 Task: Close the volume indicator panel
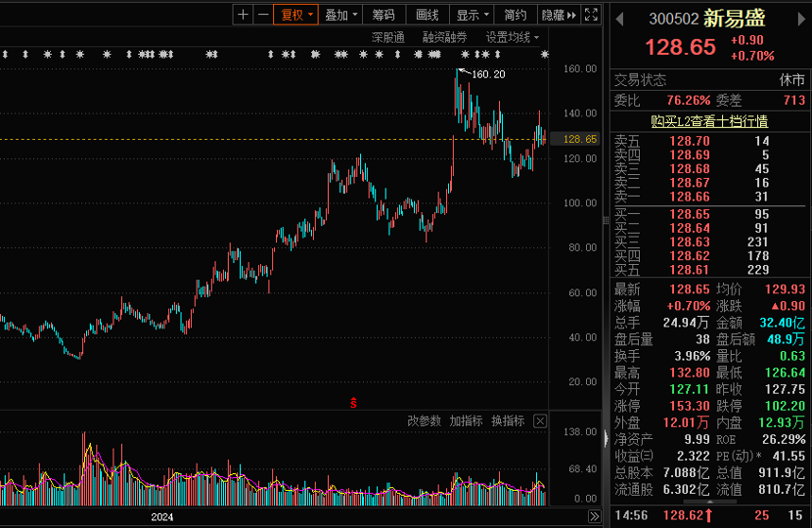(x=540, y=420)
